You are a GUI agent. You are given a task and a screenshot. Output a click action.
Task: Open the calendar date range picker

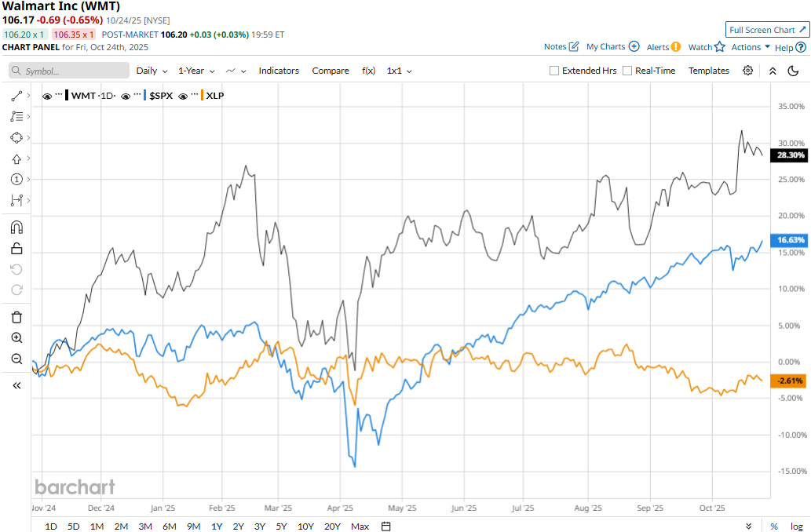point(385,527)
